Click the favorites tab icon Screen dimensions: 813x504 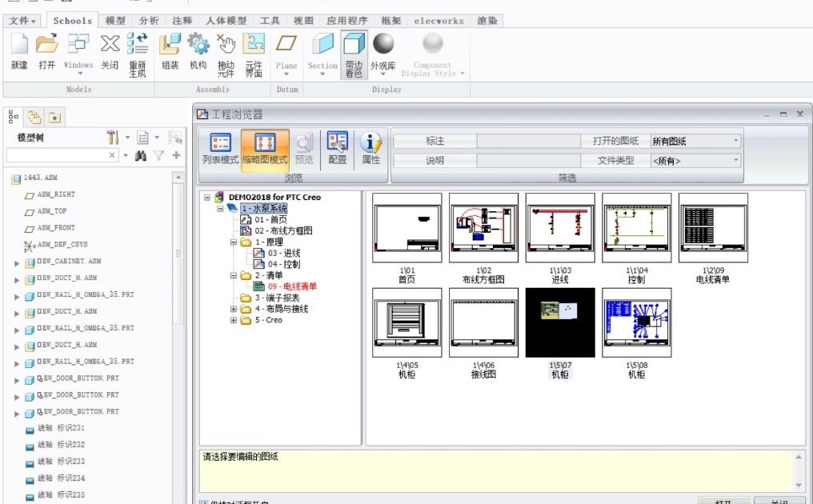click(54, 117)
